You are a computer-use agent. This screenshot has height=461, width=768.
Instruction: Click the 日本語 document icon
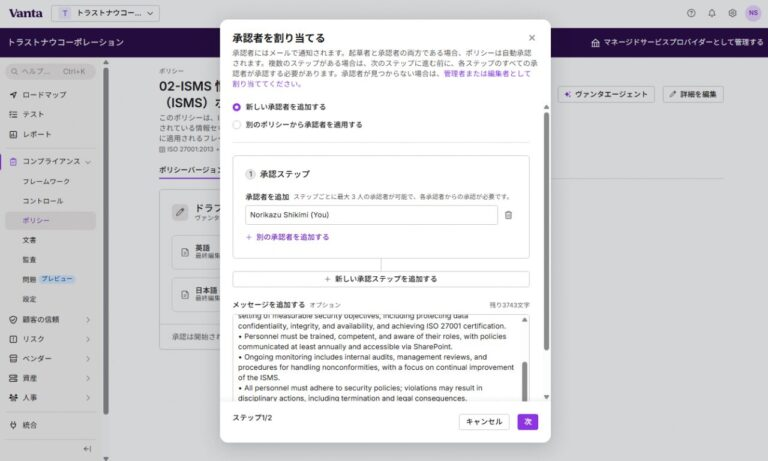(185, 294)
